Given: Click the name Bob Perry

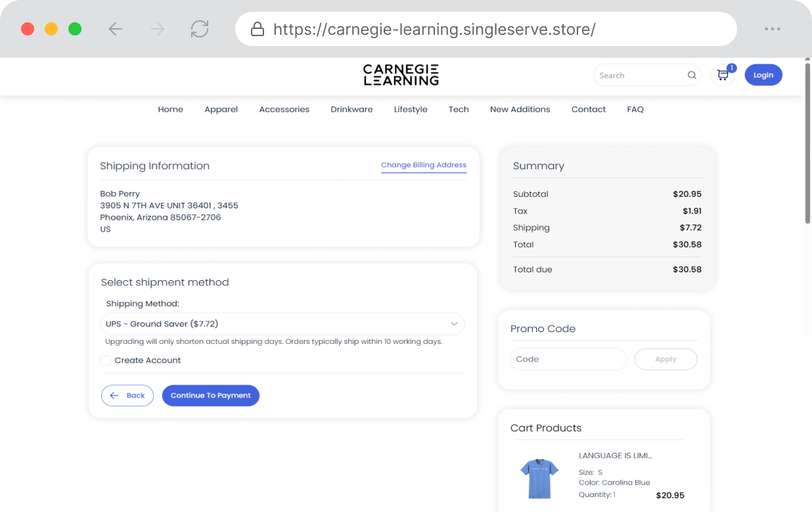Looking at the screenshot, I should tap(120, 194).
